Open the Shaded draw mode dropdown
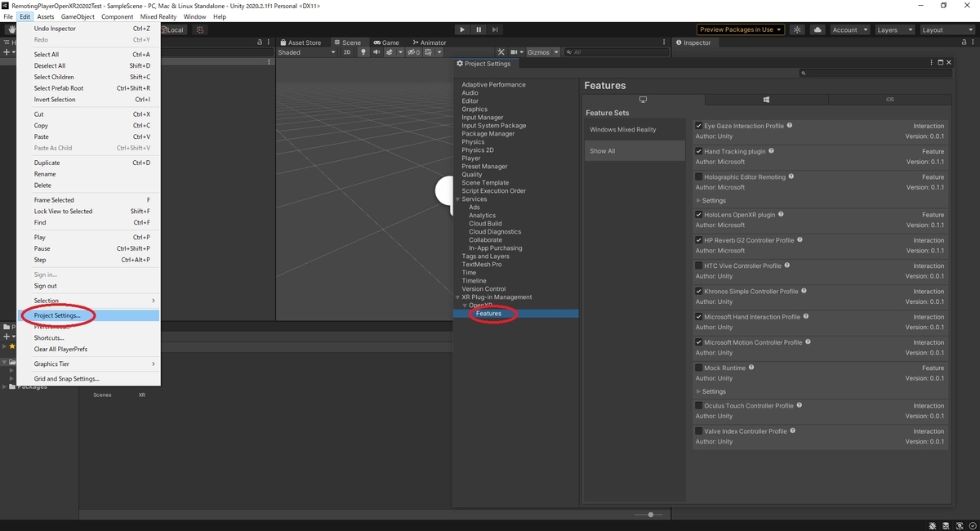The height and width of the screenshot is (531, 980). tap(306, 52)
